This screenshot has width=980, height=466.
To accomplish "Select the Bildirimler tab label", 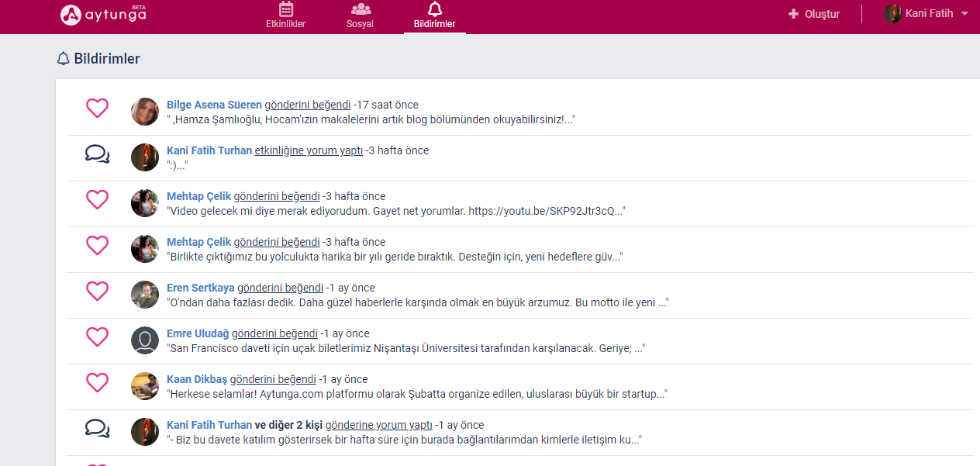I will (x=435, y=24).
